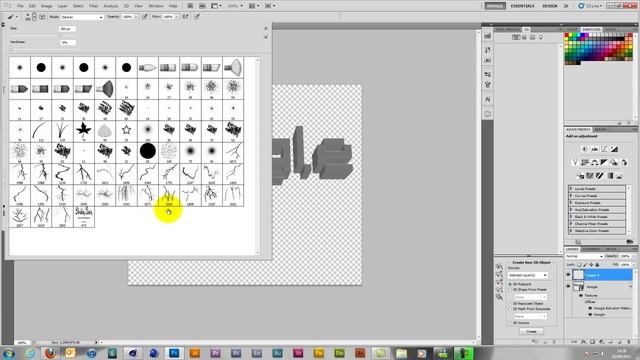Open the Screen Mode dropdown
Screen dimensions: 640x360
coord(270,6)
